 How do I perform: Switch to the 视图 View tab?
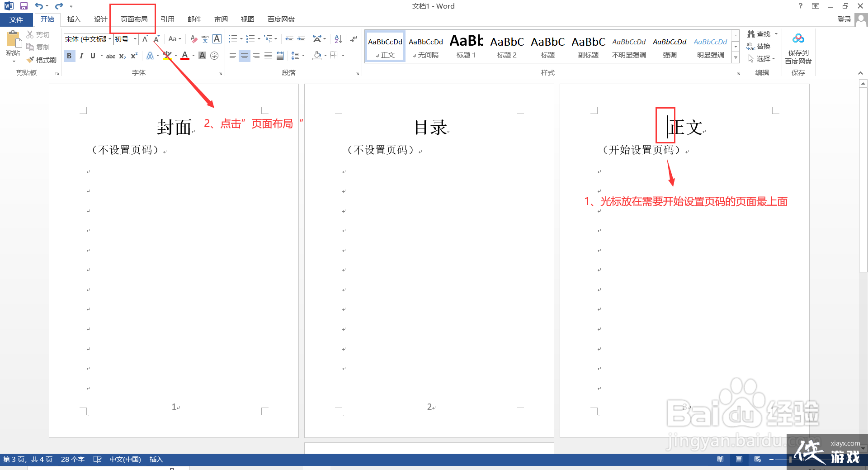(248, 19)
